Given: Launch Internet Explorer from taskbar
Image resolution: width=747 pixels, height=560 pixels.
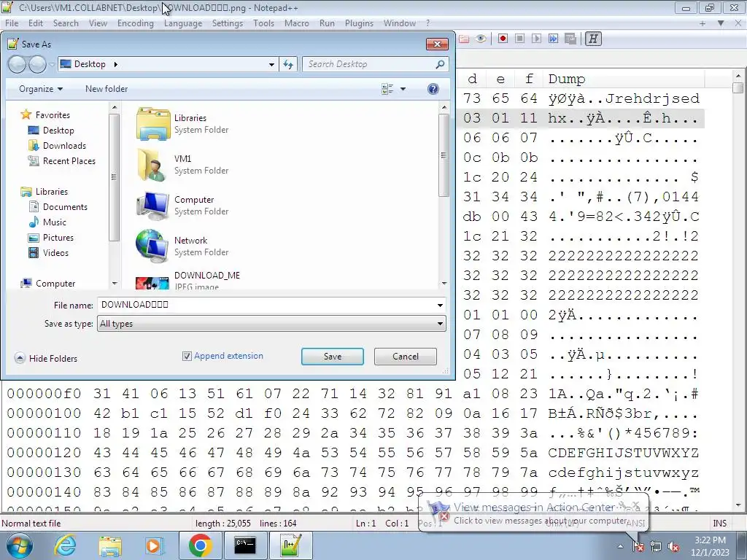Looking at the screenshot, I should coord(65,545).
